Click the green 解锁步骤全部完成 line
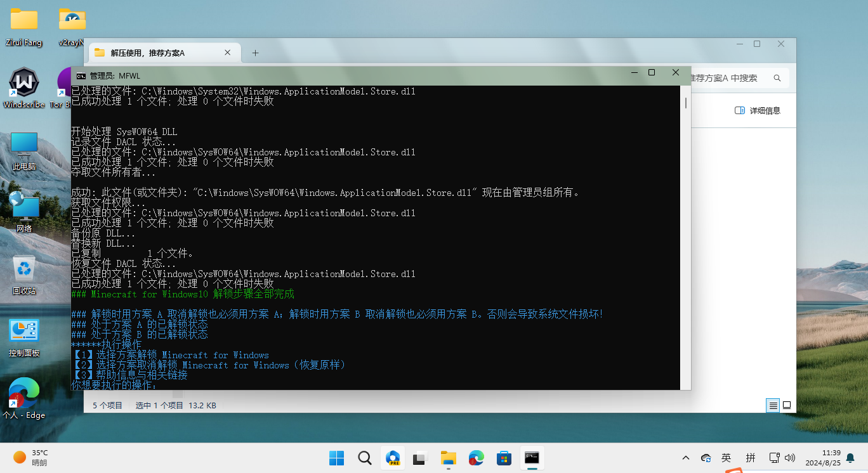 point(183,294)
